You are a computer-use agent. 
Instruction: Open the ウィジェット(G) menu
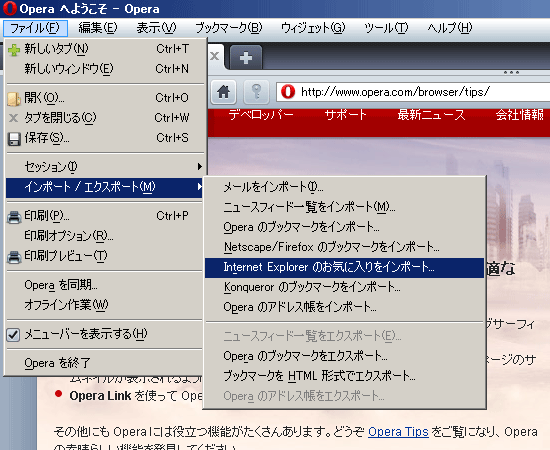tap(313, 28)
